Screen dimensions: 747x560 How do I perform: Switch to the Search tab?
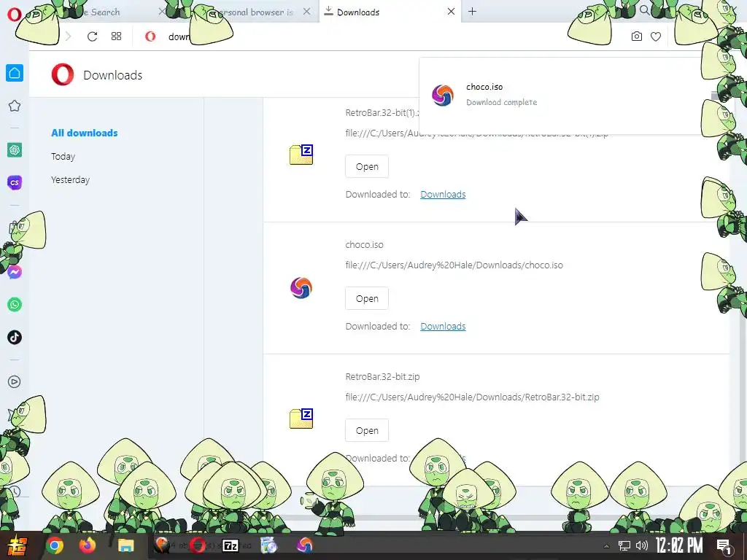[x=102, y=12]
